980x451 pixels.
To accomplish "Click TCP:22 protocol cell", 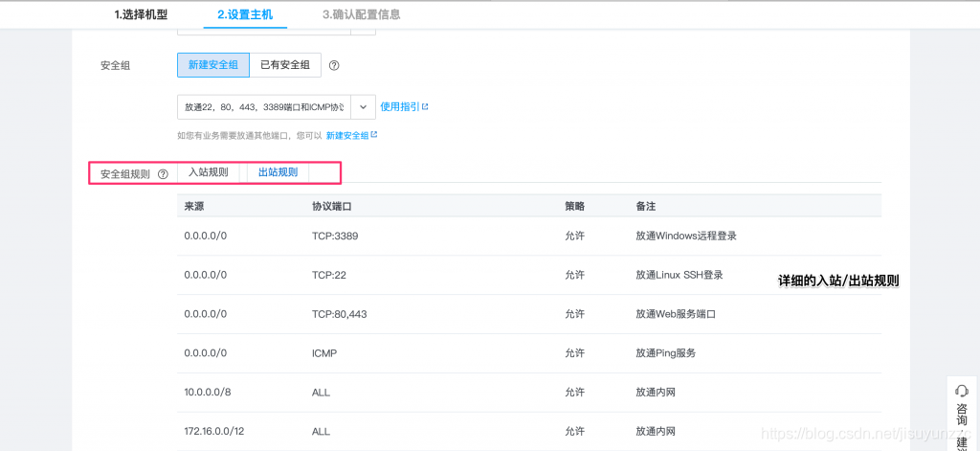I will tap(330, 275).
